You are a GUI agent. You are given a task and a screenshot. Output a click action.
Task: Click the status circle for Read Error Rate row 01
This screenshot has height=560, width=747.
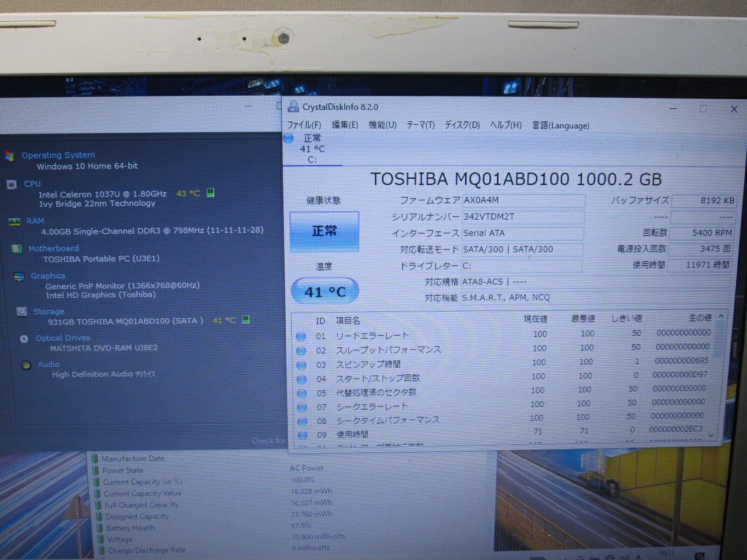[301, 336]
